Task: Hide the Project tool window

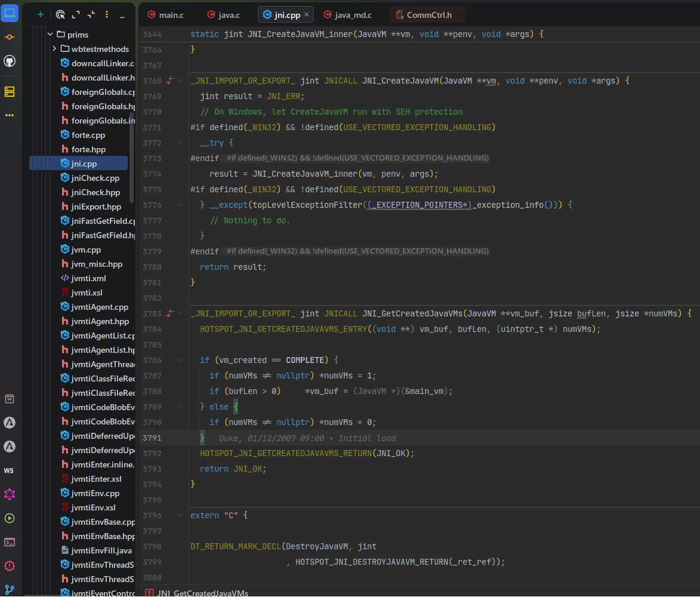Action: click(122, 16)
